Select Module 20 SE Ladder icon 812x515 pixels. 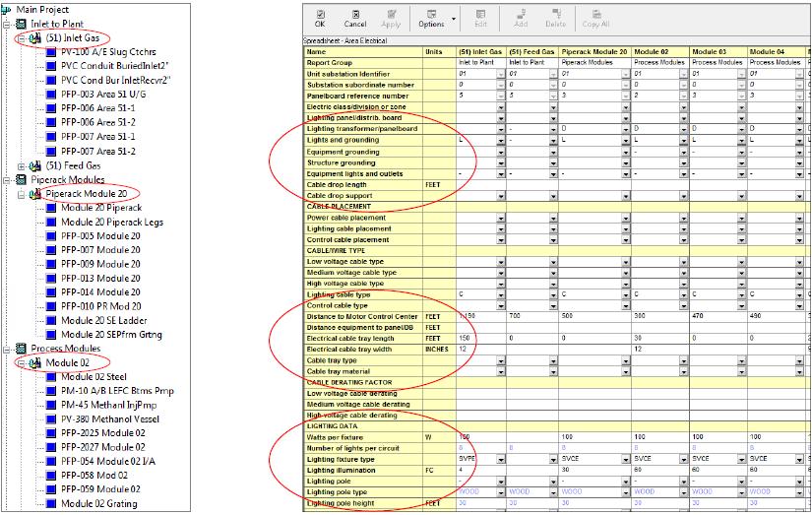(x=51, y=321)
